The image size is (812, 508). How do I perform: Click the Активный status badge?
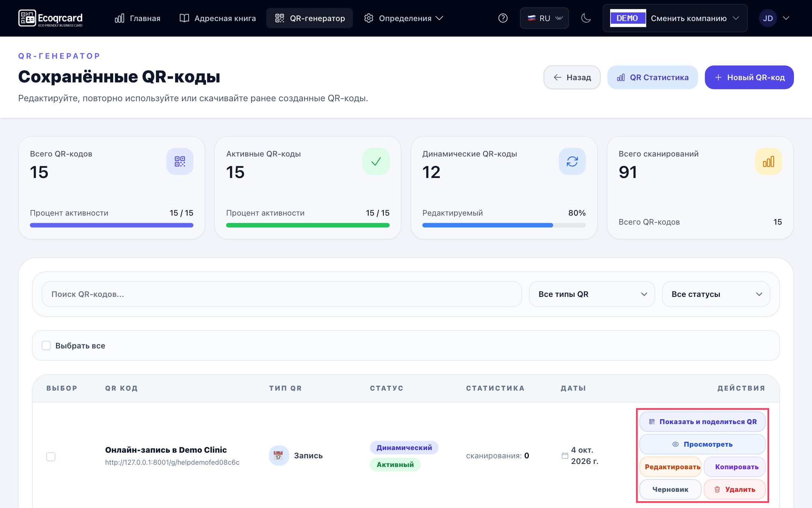[395, 465]
